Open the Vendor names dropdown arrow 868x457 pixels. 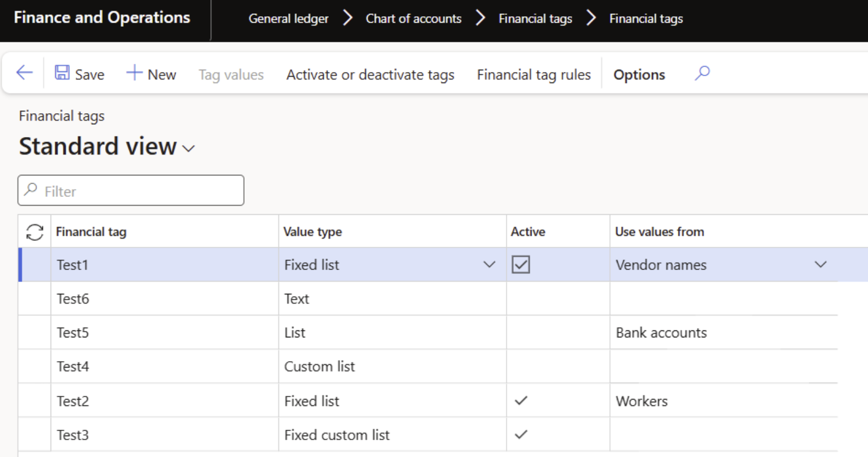pos(820,265)
